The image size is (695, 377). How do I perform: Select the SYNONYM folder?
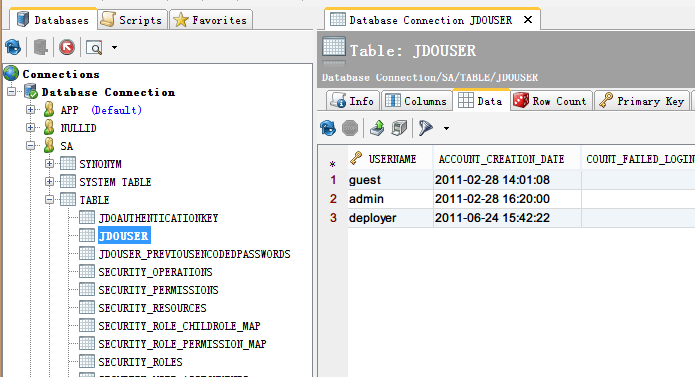click(100, 164)
